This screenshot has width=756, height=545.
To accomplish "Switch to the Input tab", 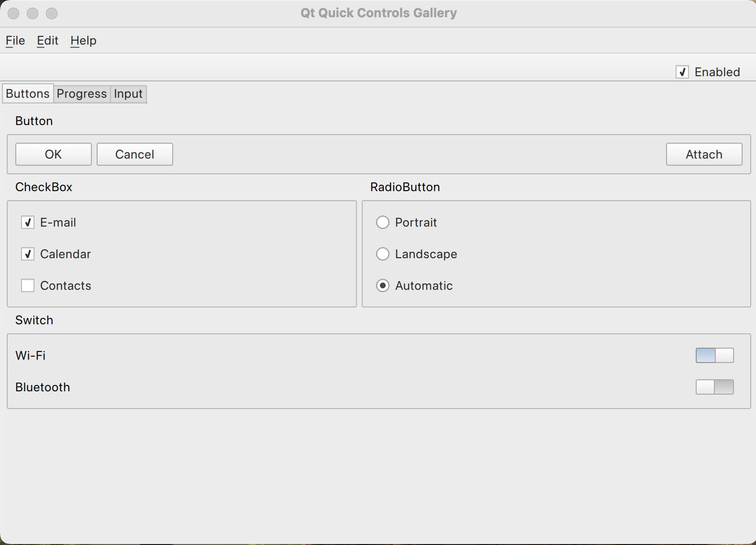I will coord(128,94).
